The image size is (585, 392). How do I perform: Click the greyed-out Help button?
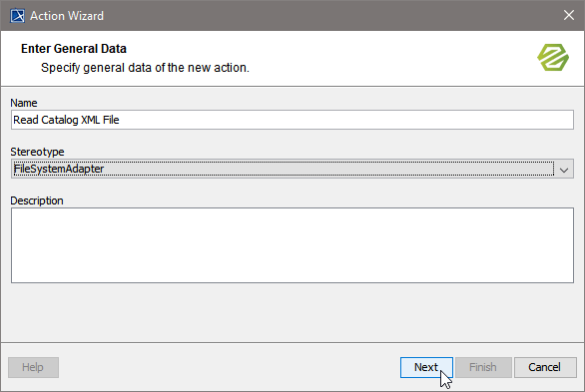click(x=33, y=367)
